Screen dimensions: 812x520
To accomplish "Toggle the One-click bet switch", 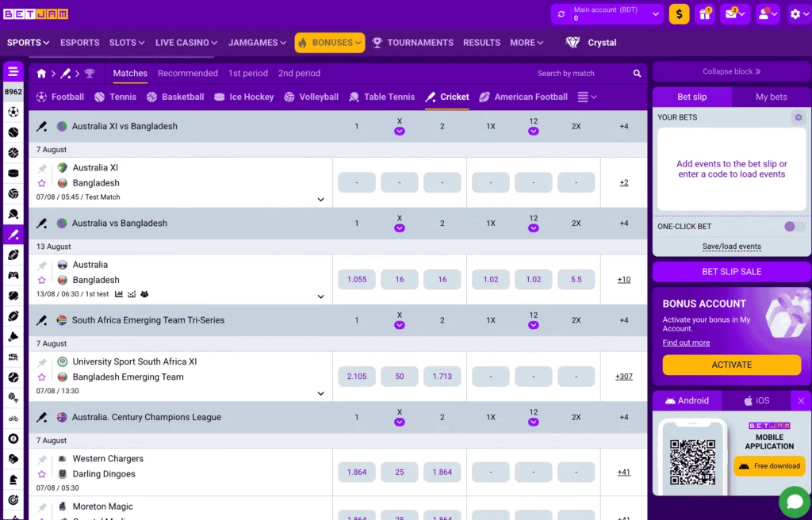I will tap(794, 227).
